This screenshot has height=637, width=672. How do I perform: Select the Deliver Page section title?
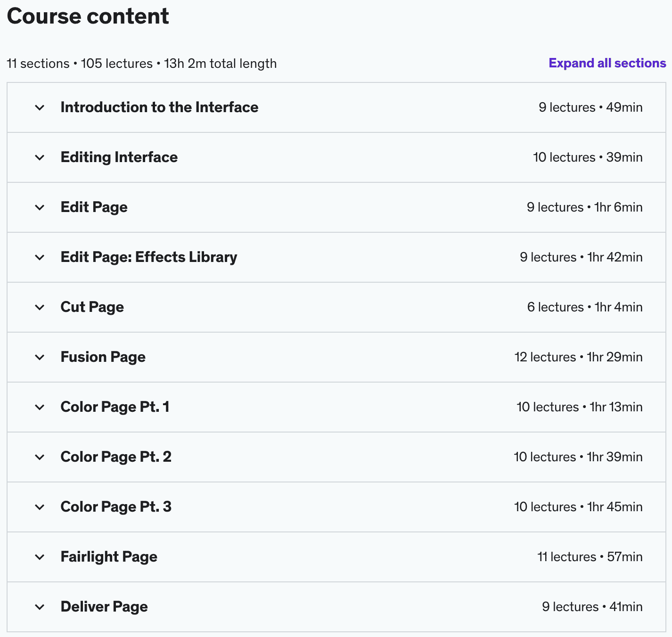point(104,607)
